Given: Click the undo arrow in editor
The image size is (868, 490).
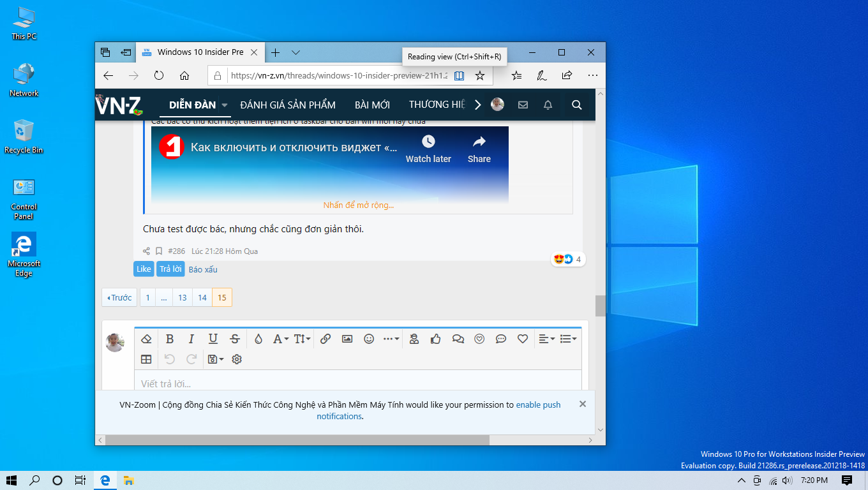Looking at the screenshot, I should [170, 359].
